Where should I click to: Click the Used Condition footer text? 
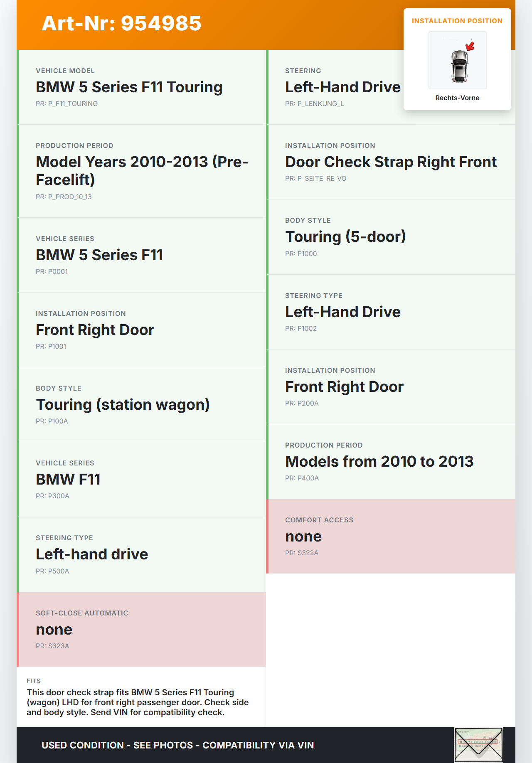point(177,745)
